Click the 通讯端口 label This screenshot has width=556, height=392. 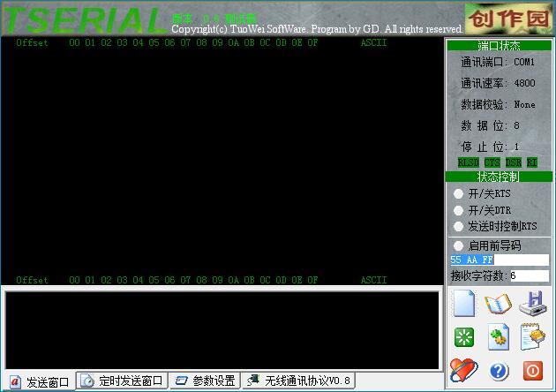(x=484, y=62)
